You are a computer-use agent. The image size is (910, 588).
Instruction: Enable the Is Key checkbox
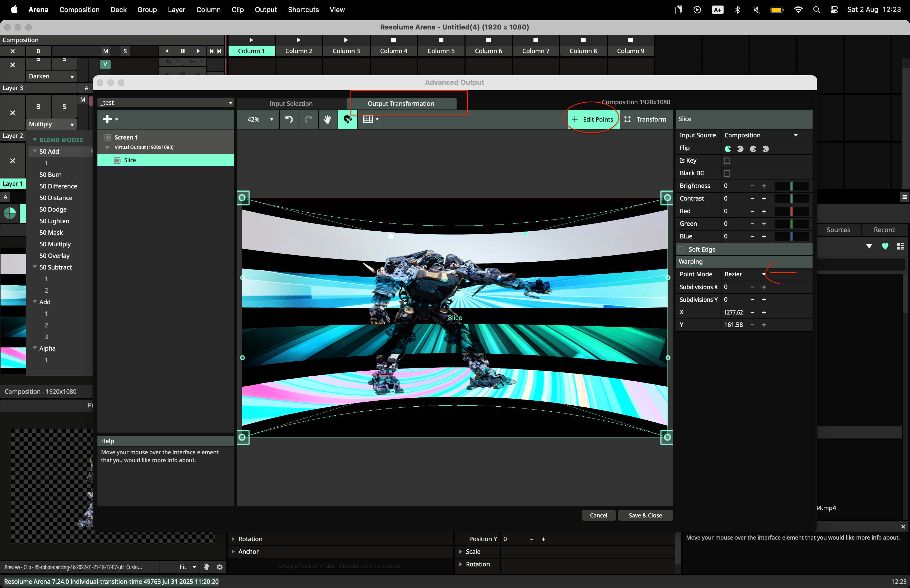point(727,161)
